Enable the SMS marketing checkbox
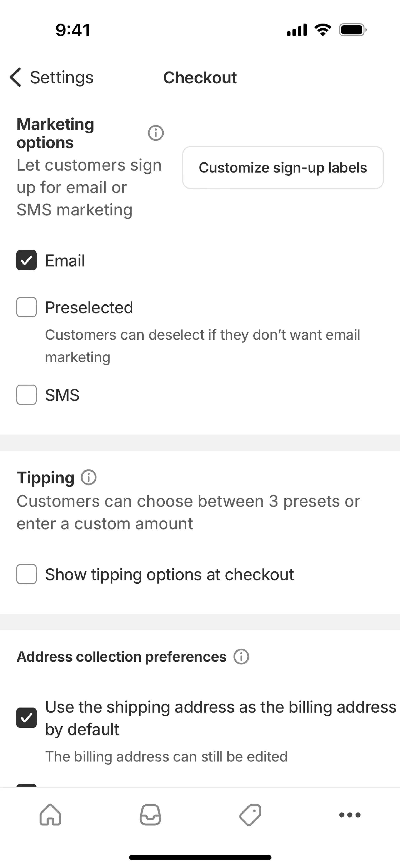The width and height of the screenshot is (400, 868). pyautogui.click(x=27, y=395)
